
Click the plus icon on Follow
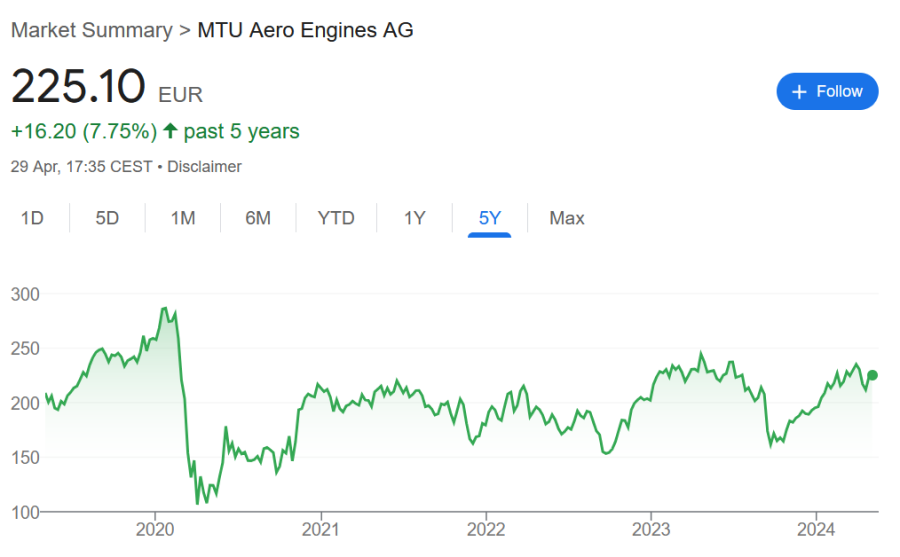(799, 92)
